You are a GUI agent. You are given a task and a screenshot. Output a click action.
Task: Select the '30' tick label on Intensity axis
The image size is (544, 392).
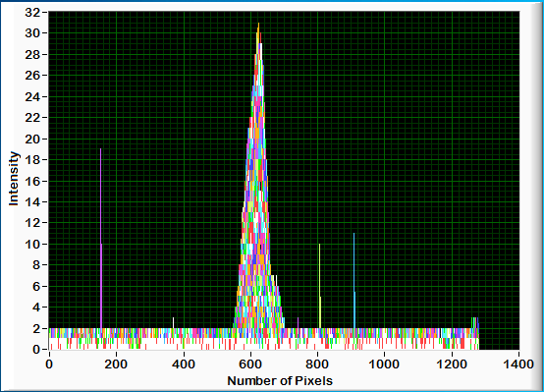(x=32, y=33)
